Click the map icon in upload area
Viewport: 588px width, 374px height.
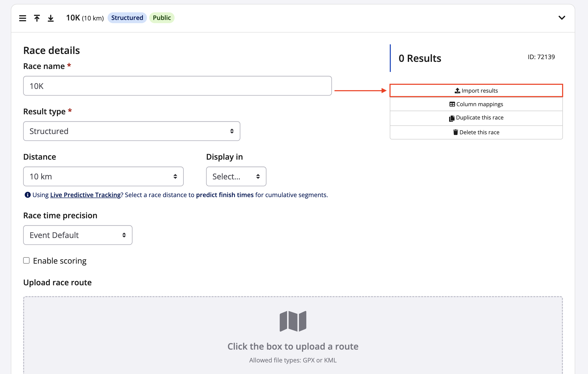pyautogui.click(x=293, y=321)
